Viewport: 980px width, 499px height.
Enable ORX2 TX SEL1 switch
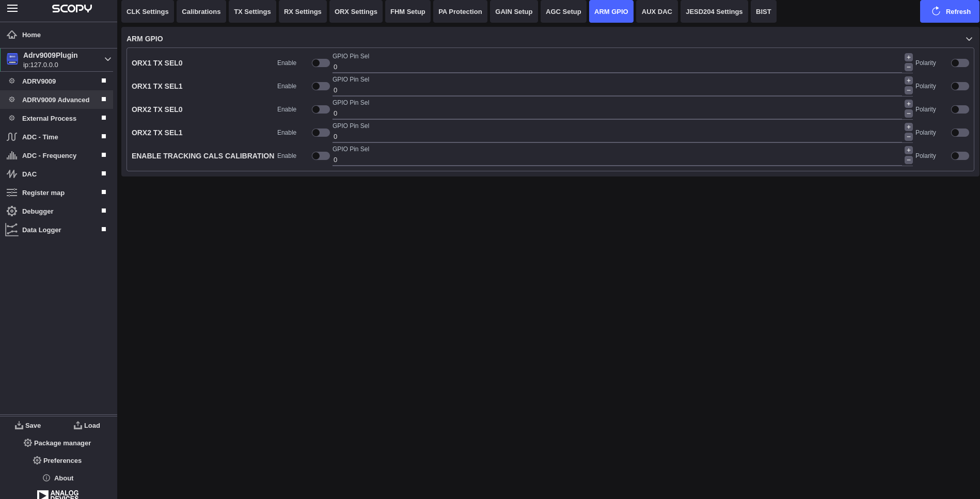[321, 133]
